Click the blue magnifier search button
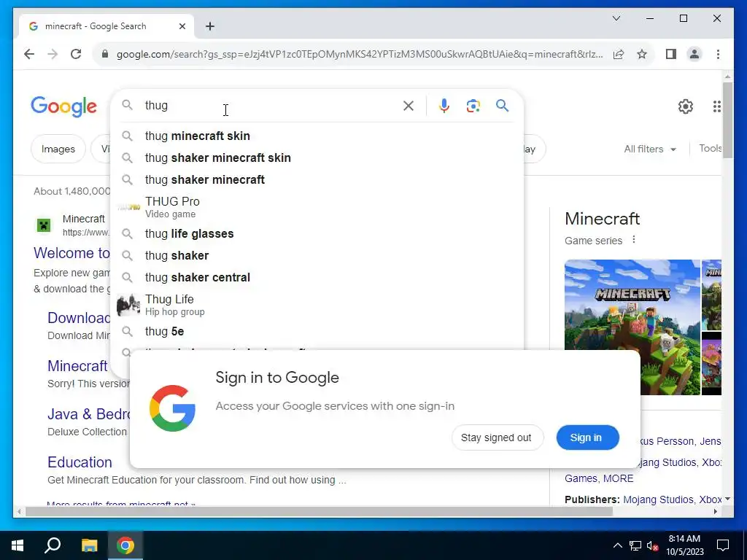Screen dimensions: 747x560 pos(502,105)
